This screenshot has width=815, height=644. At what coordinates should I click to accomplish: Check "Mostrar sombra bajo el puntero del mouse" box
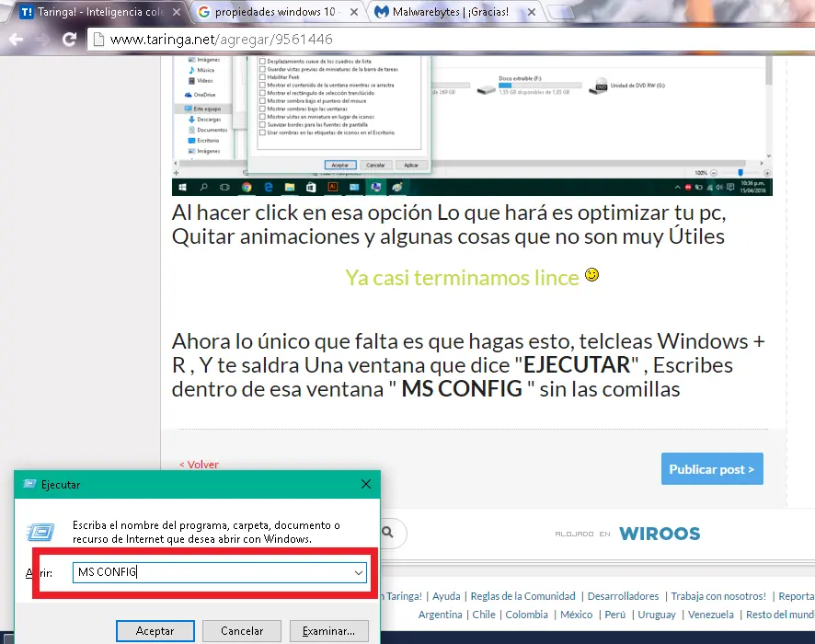pos(262,101)
